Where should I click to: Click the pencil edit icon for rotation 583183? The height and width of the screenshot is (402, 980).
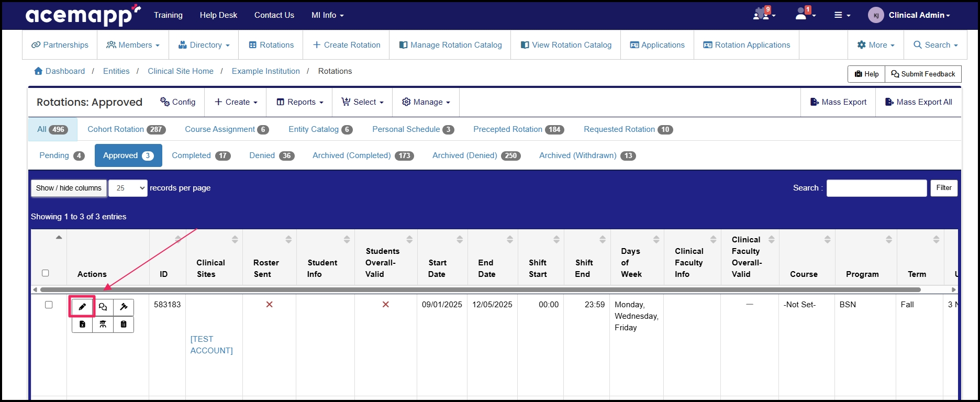[82, 307]
